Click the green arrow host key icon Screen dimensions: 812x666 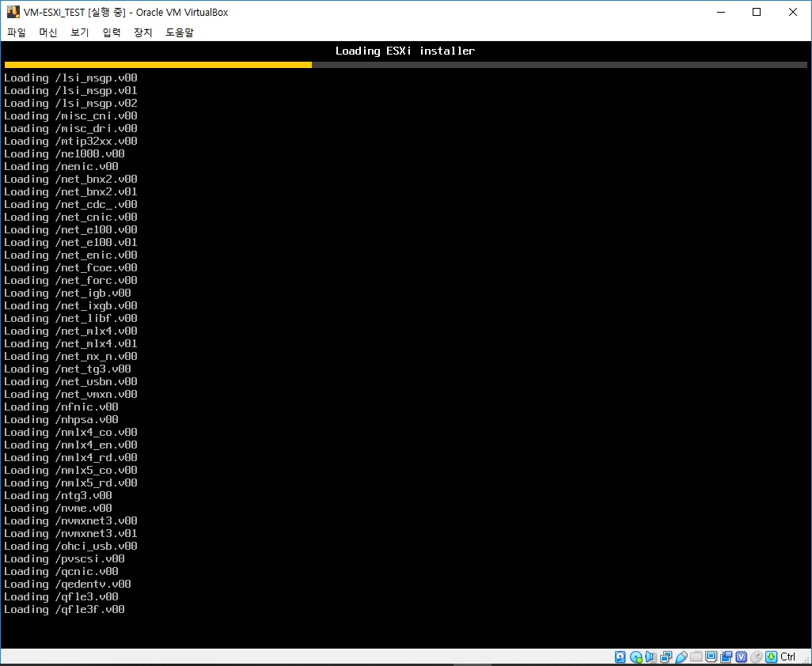pyautogui.click(x=771, y=657)
